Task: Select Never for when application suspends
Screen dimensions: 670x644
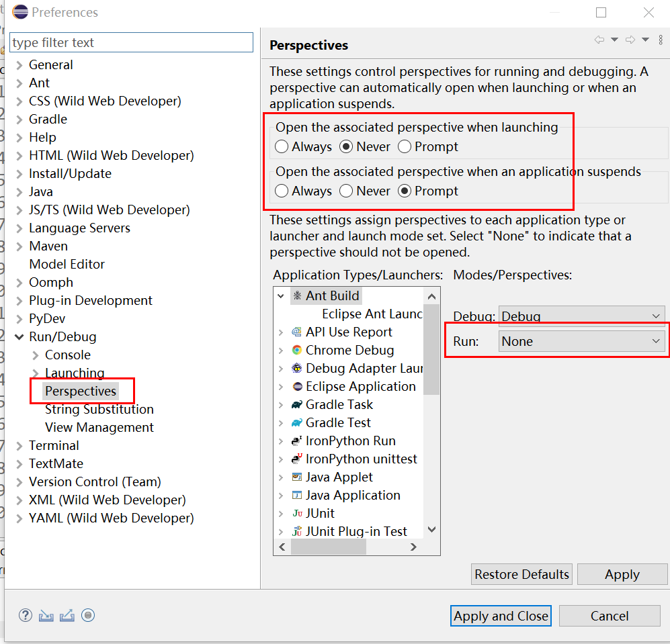Action: tap(346, 191)
